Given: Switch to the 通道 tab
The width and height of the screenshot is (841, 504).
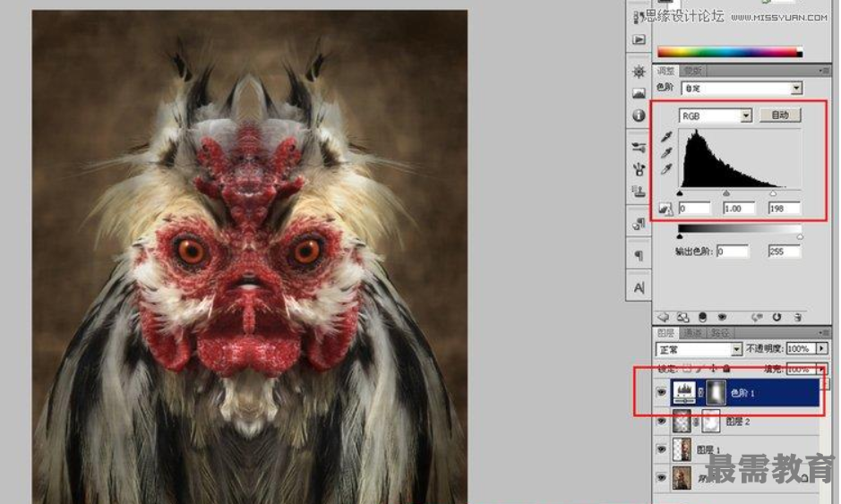Looking at the screenshot, I should 693,333.
